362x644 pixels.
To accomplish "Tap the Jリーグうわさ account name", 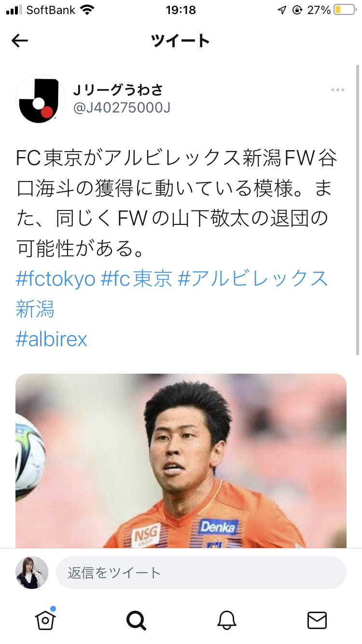I will pyautogui.click(x=118, y=90).
